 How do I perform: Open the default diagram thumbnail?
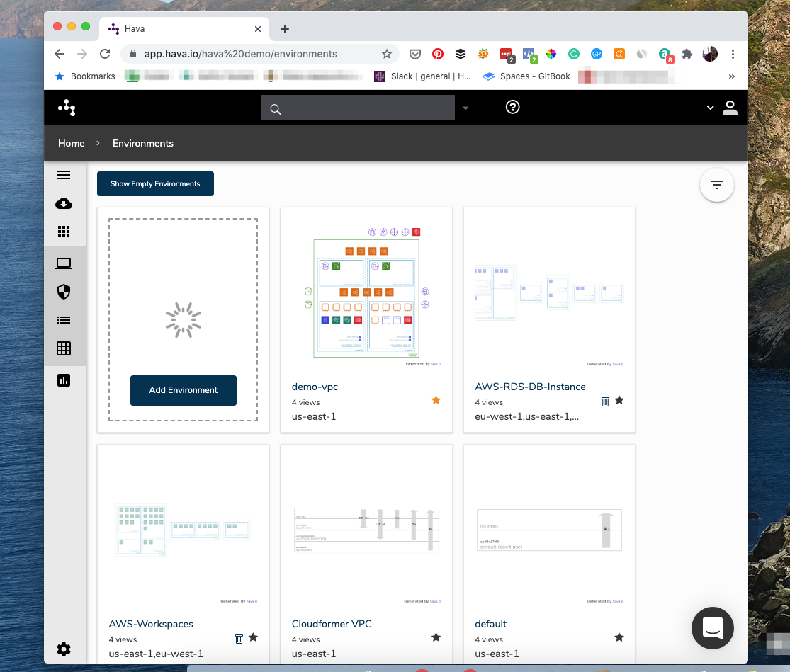tap(549, 530)
